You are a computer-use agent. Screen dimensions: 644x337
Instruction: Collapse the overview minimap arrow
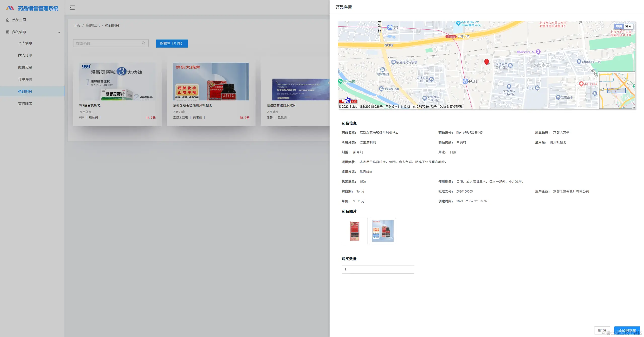(x=634, y=108)
